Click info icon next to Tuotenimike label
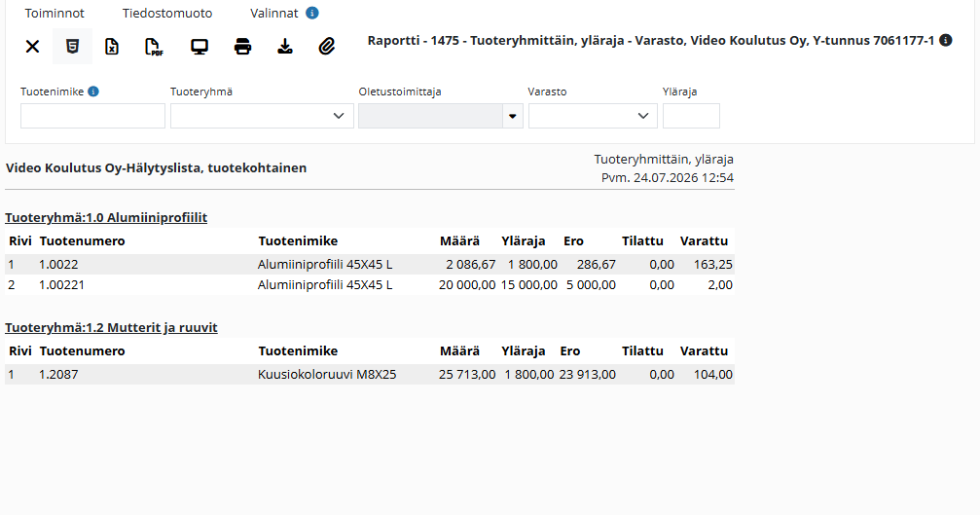 (x=93, y=92)
